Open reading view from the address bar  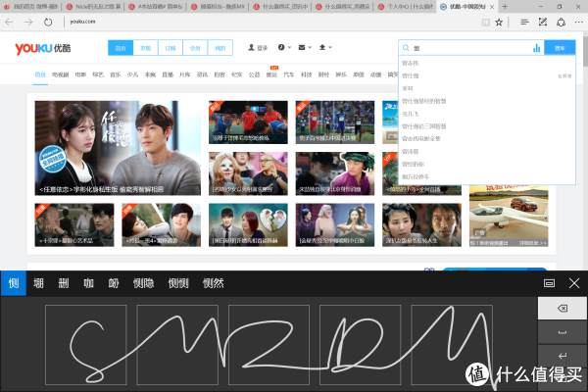(x=485, y=23)
